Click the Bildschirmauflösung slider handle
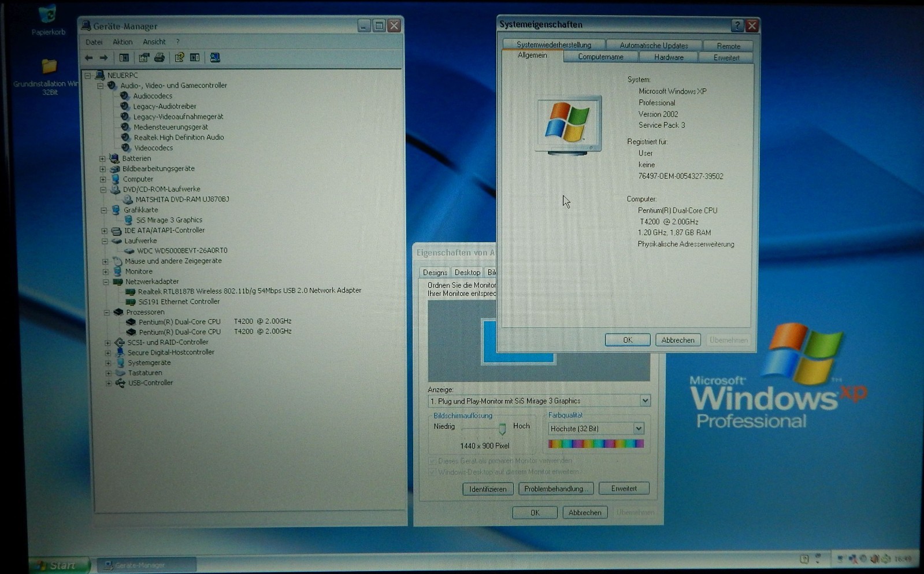Screen dimensions: 924x574 (x=502, y=428)
